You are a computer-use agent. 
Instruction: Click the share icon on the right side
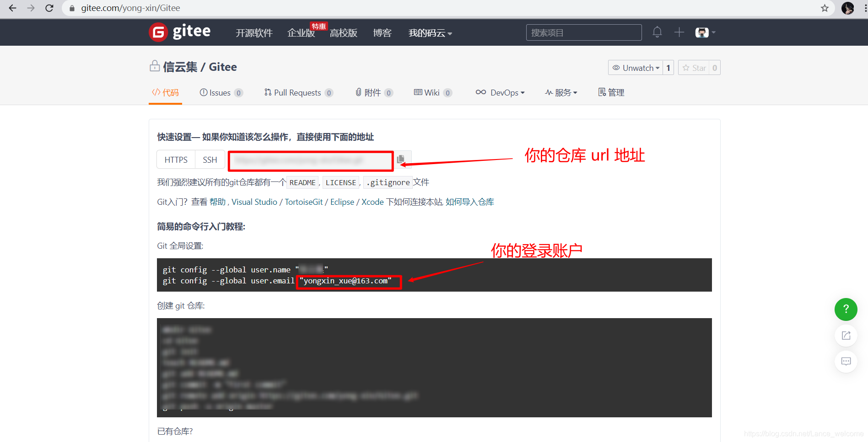(846, 335)
